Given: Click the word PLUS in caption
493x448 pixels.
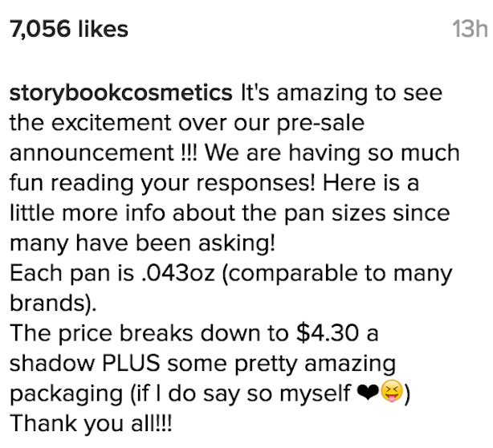Looking at the screenshot, I should click(131, 363).
